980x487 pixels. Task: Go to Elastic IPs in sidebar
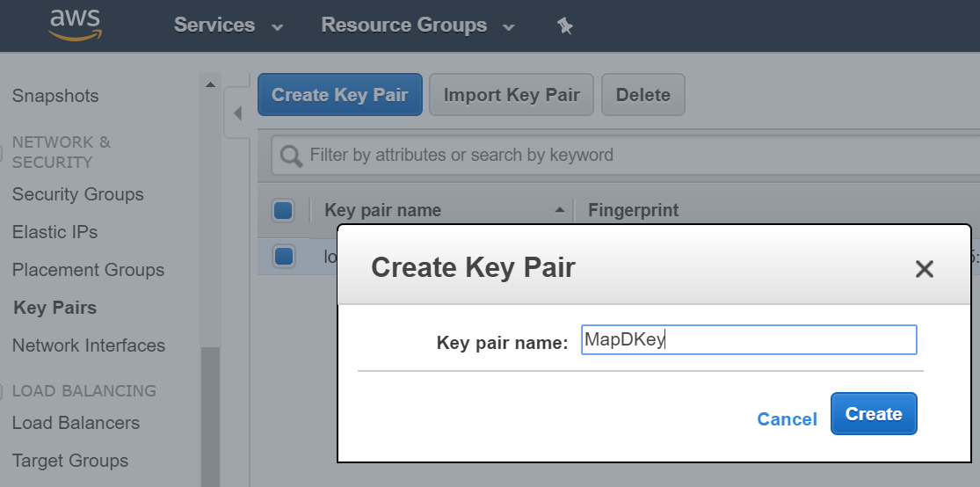[54, 232]
